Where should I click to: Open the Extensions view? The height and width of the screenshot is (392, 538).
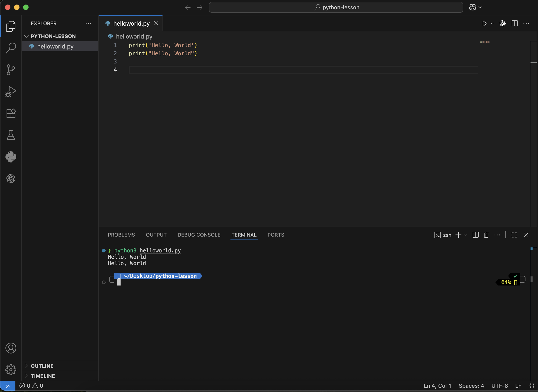(x=11, y=114)
